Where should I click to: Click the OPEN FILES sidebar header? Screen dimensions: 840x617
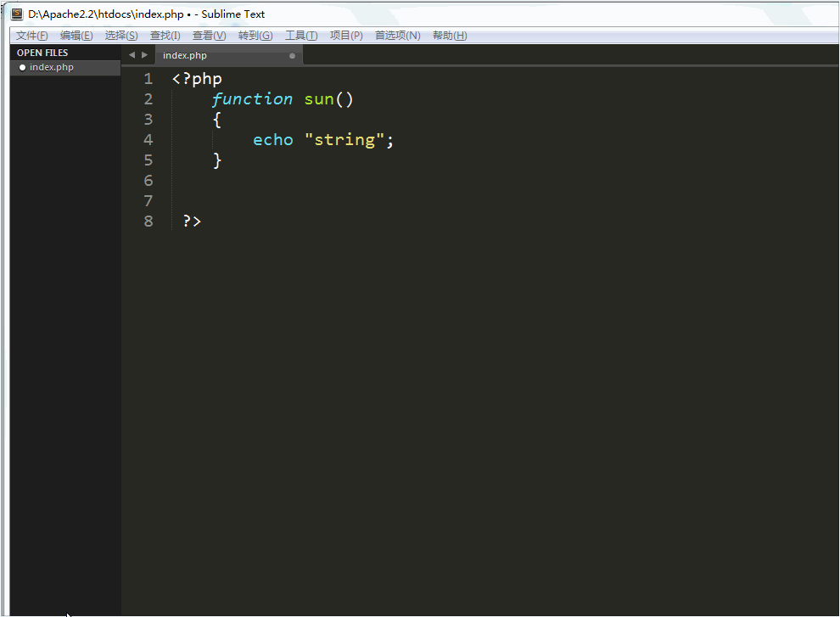pos(42,53)
